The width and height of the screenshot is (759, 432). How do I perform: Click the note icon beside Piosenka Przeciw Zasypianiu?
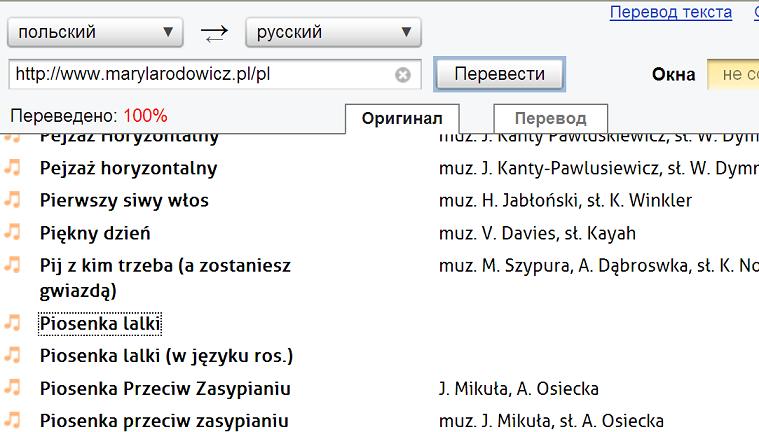(13, 387)
